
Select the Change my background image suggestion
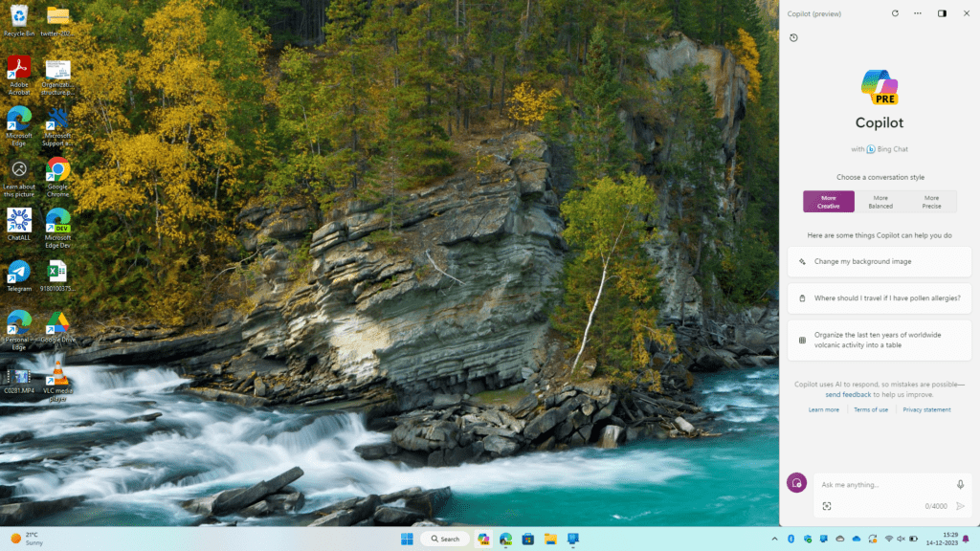coord(879,261)
